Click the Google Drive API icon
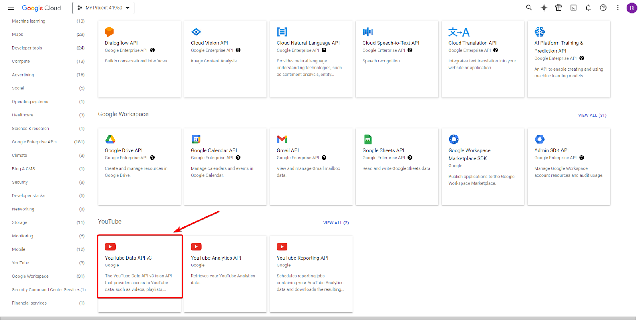 pos(110,139)
